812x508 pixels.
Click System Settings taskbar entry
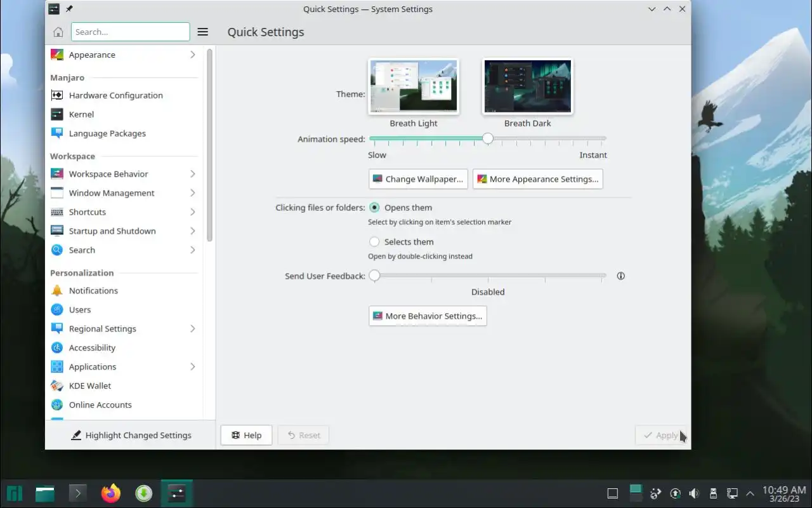tap(177, 493)
